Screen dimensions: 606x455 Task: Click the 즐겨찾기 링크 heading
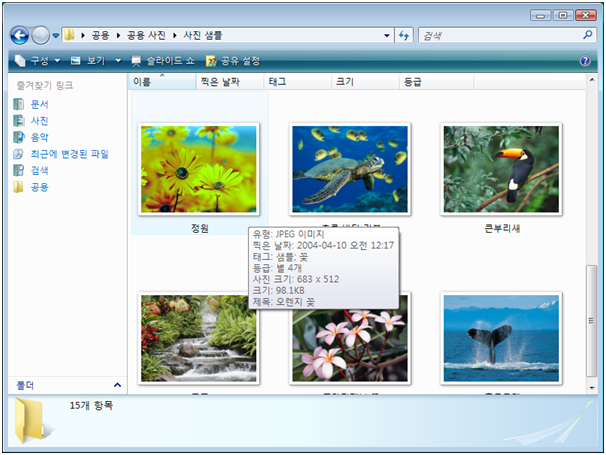[x=45, y=85]
